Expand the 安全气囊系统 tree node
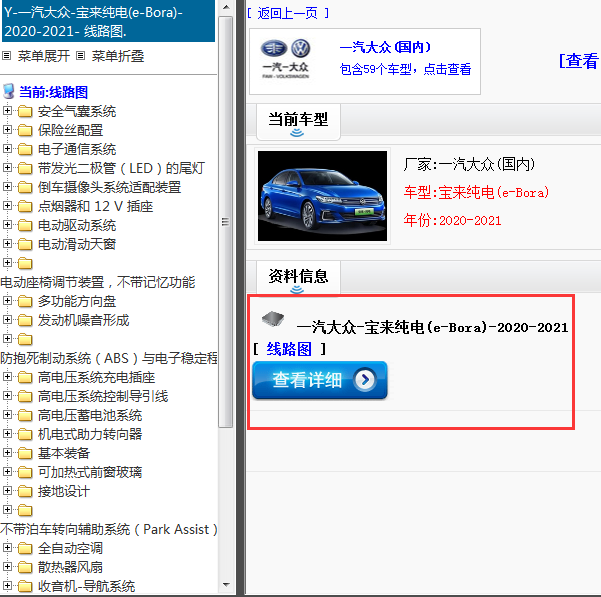 click(7, 111)
